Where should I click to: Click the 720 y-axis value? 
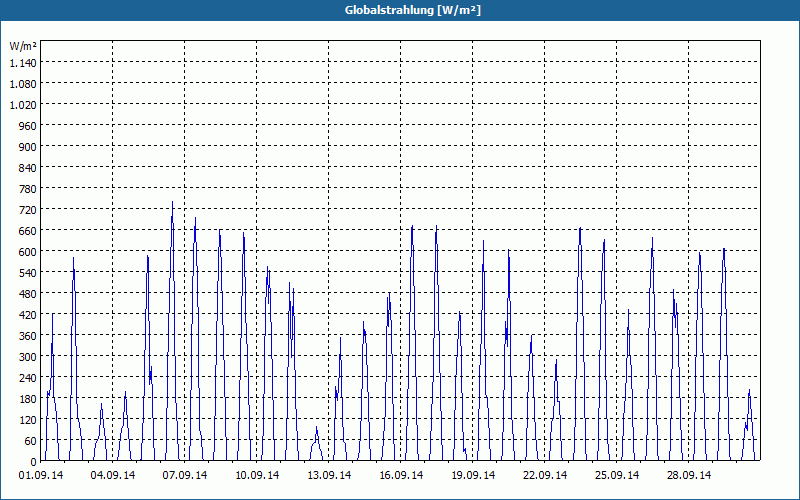coord(29,210)
